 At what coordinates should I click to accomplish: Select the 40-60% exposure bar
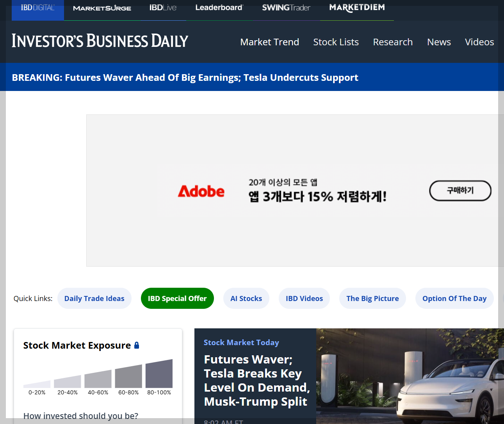[x=98, y=379]
